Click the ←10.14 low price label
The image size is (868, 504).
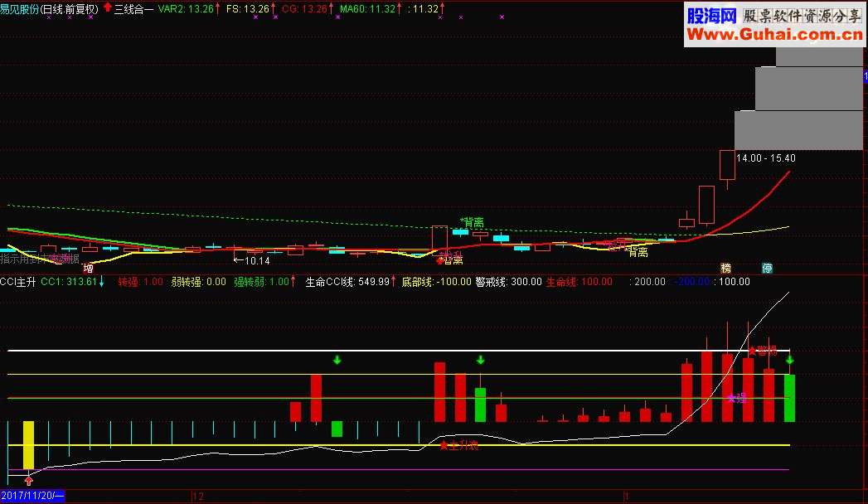click(x=252, y=260)
